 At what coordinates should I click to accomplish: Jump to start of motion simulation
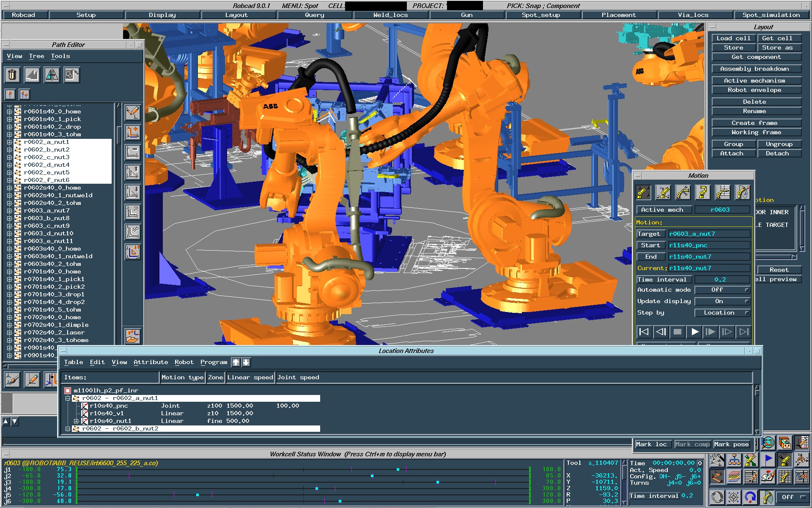(x=644, y=332)
